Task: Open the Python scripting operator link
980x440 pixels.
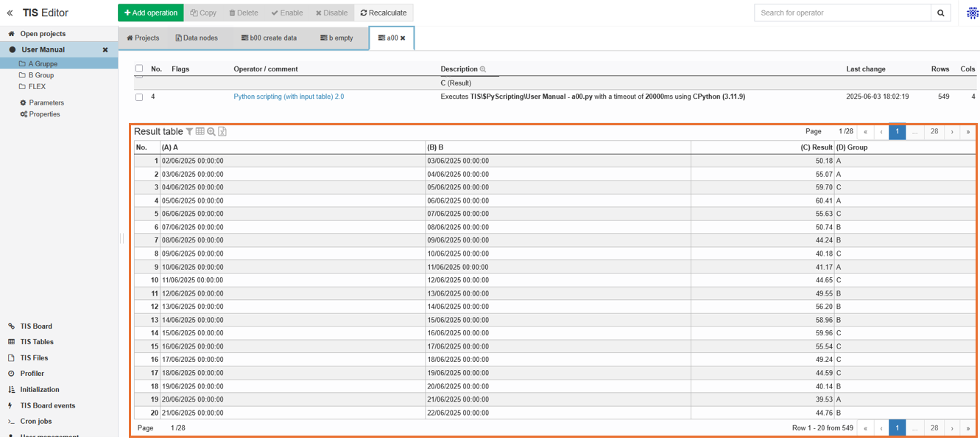Action: (289, 97)
